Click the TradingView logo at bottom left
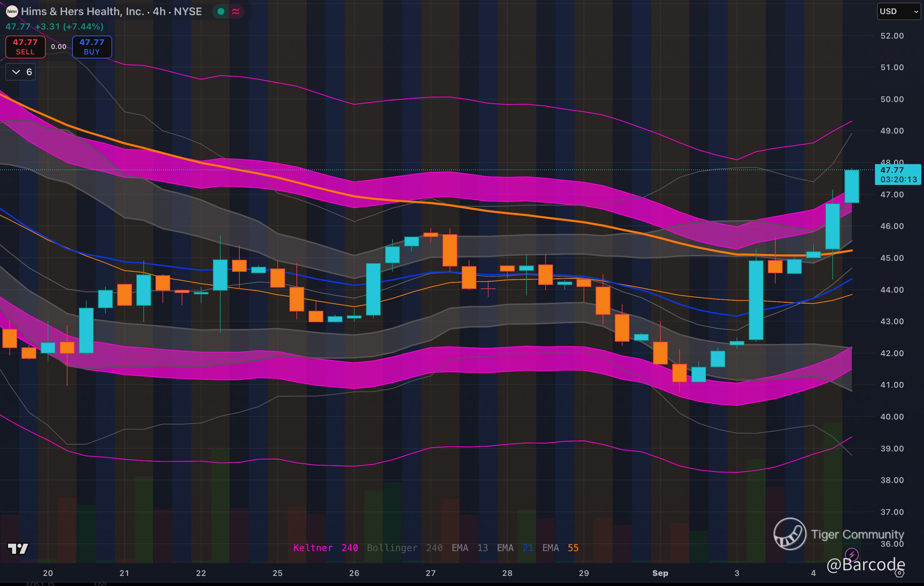Screen dimensions: 924x586 click(18, 549)
